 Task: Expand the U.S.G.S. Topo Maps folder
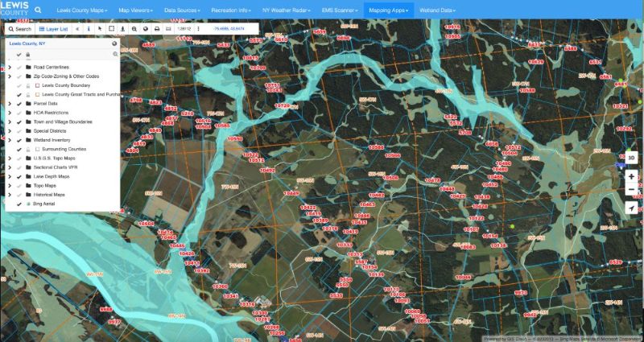[x=10, y=159]
